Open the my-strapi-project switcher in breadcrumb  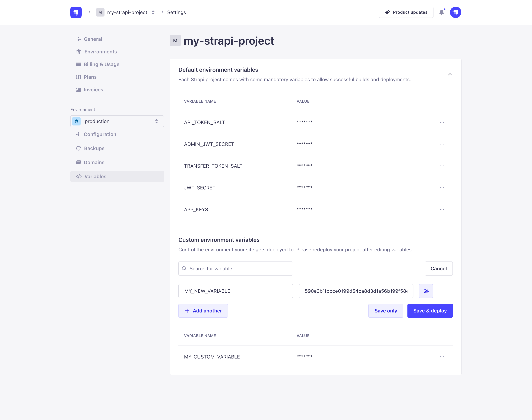[x=153, y=12]
